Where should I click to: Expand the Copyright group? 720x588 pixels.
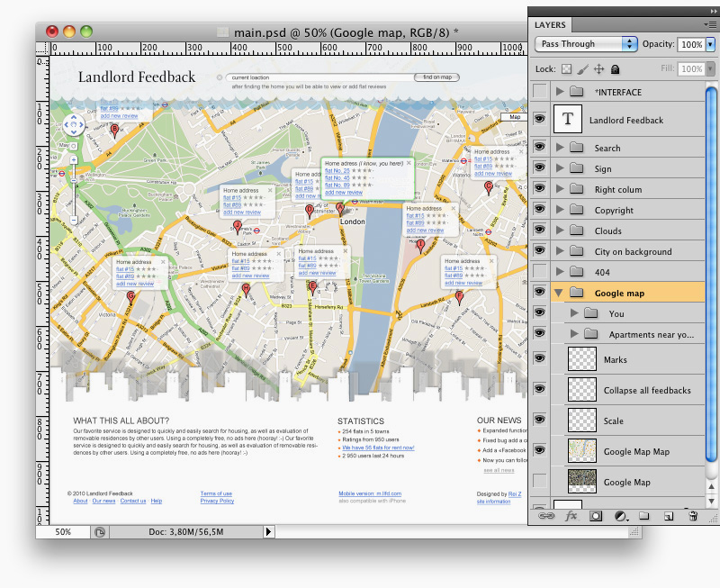point(560,210)
